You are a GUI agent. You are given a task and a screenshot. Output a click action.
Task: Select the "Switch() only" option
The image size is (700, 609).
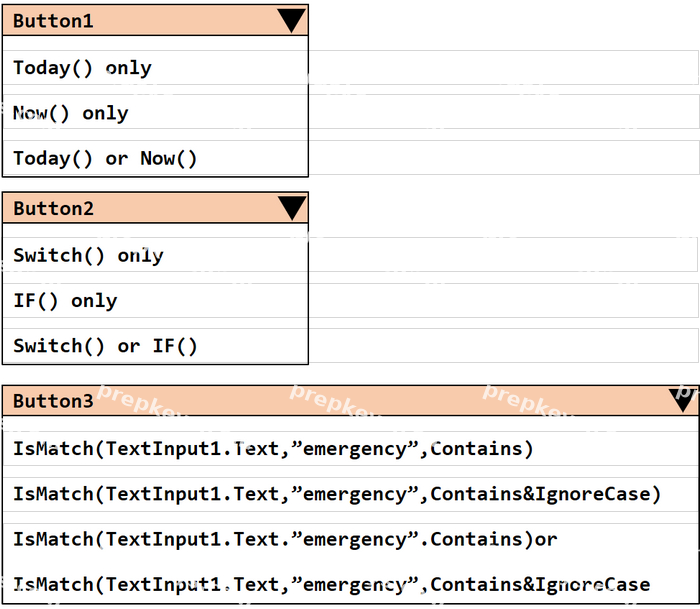click(155, 255)
